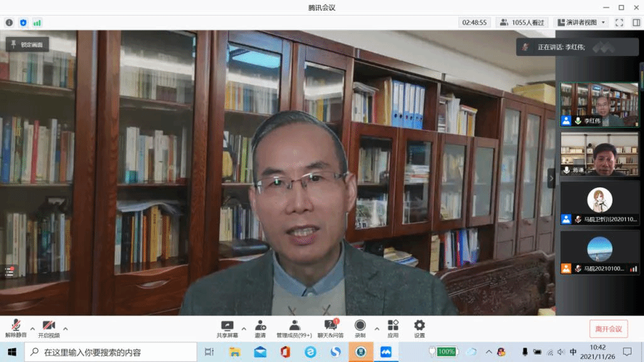The image size is (644, 362).
Task: Click the meeting info icon at top left
Action: (9, 23)
